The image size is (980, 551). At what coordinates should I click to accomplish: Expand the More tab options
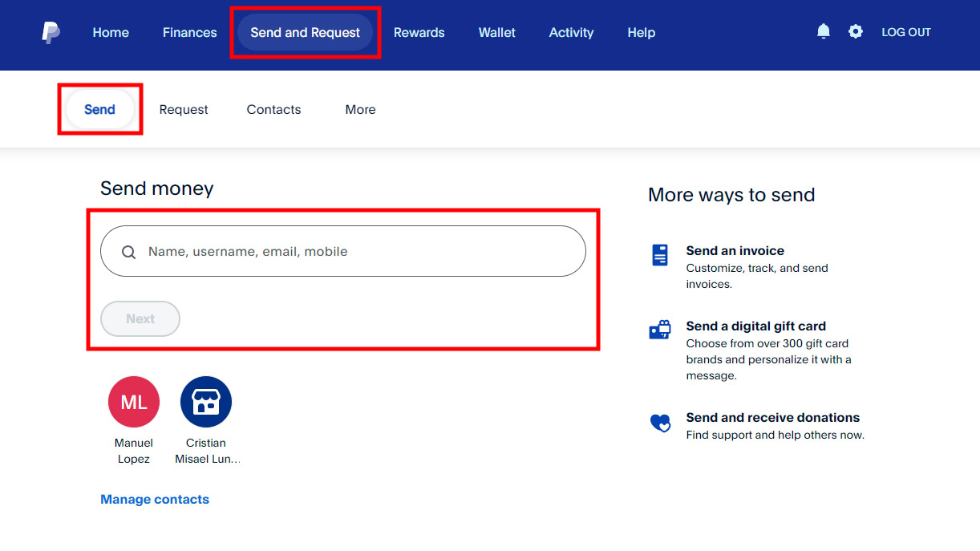[x=360, y=110]
